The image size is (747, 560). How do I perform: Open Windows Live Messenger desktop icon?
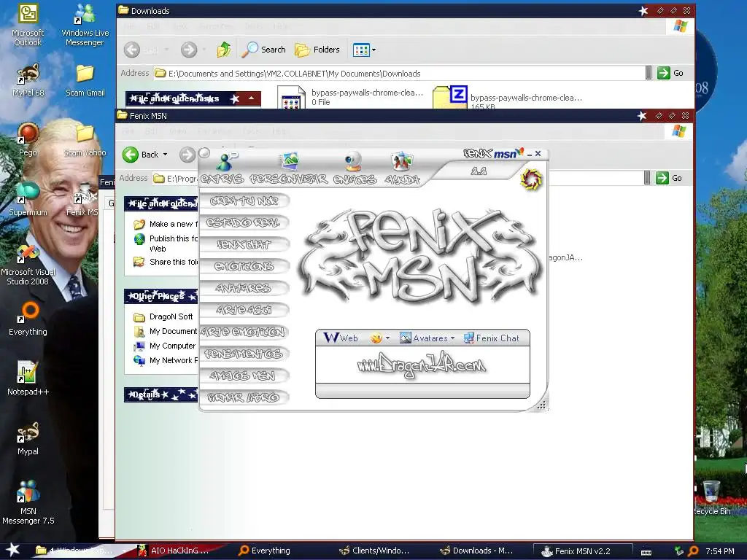pos(85,26)
